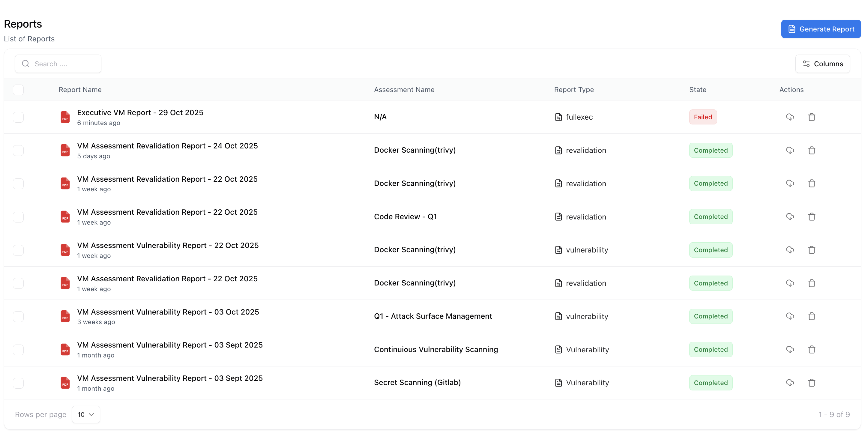This screenshot has height=439, width=868.
Task: Delete the Executive VM Report
Action: click(812, 117)
